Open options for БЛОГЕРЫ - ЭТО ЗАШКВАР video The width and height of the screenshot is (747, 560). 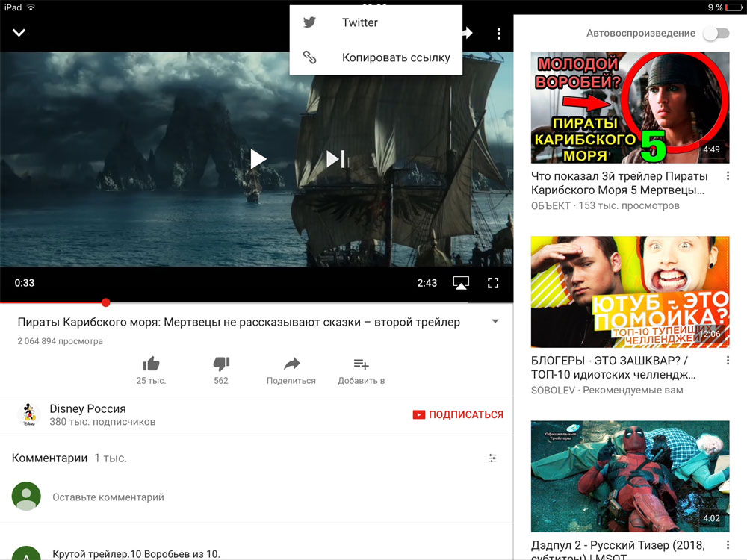[728, 361]
